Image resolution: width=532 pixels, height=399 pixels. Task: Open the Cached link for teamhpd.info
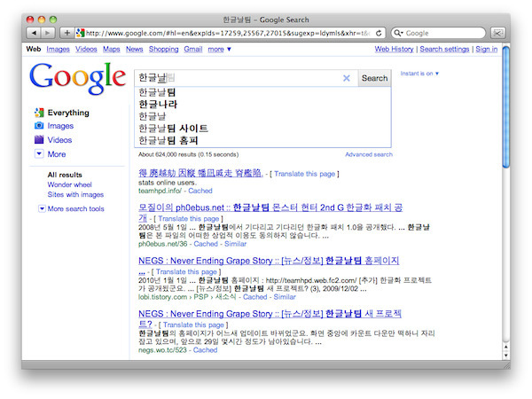(x=200, y=191)
